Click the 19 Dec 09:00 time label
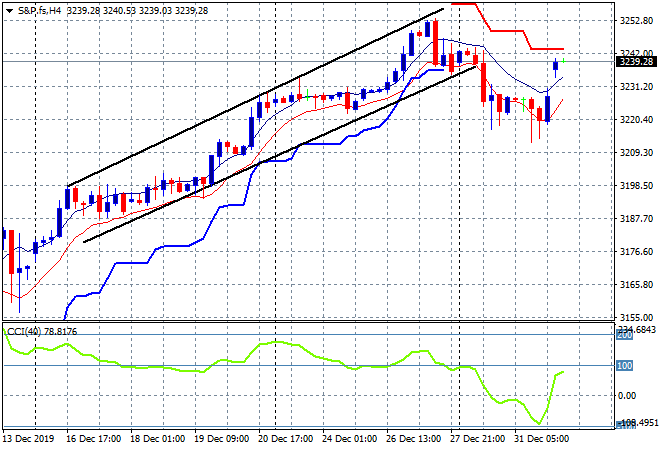Viewport: 660px width, 450px height. coord(221,439)
